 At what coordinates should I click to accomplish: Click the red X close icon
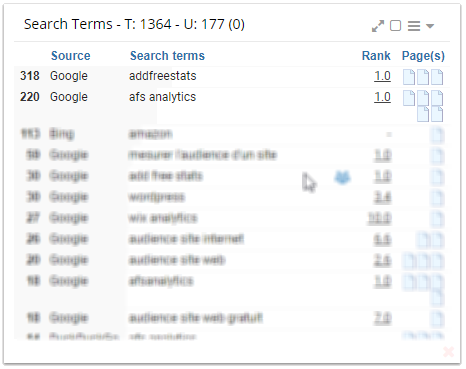click(449, 352)
